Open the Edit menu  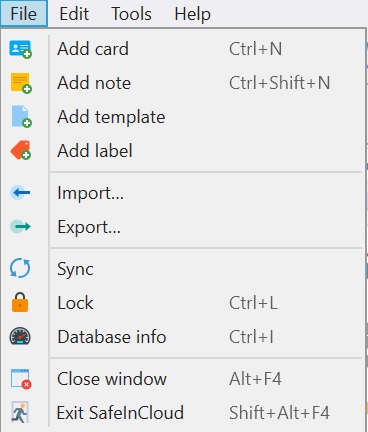[74, 14]
